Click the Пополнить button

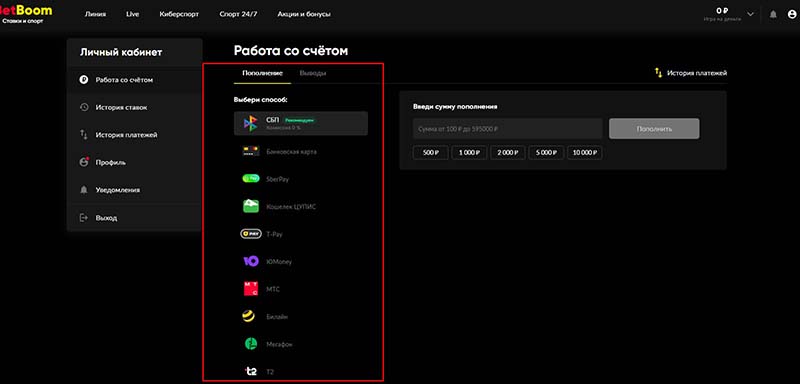point(654,129)
